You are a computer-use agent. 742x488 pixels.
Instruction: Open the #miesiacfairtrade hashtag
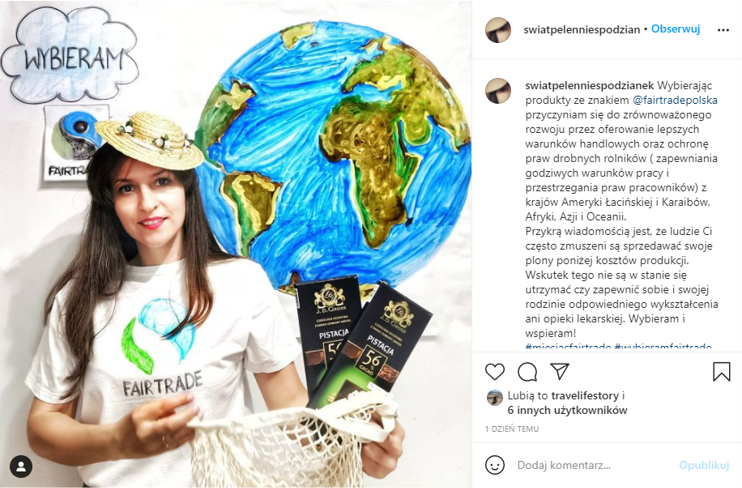pyautogui.click(x=568, y=346)
